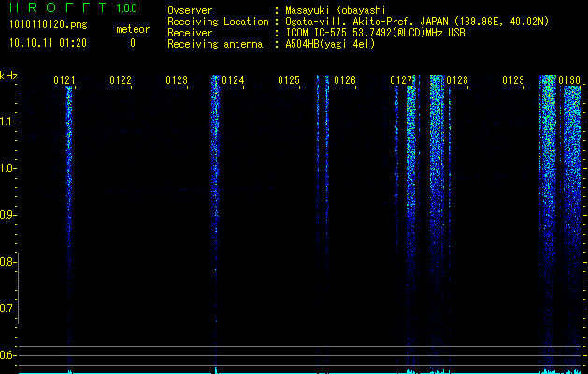Click the Ovserver field label
Image resolution: width=588 pixels, height=374 pixels.
[x=190, y=10]
